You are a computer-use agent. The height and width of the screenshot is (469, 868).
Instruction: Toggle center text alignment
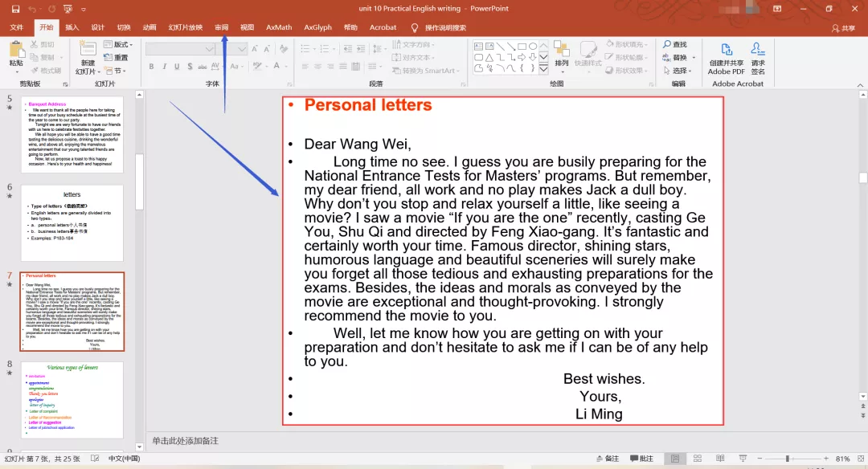317,67
